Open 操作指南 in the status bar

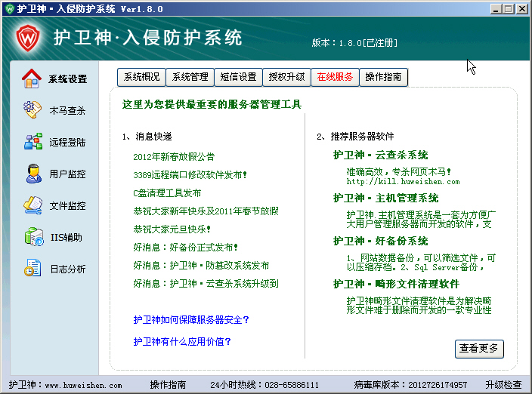tap(168, 385)
